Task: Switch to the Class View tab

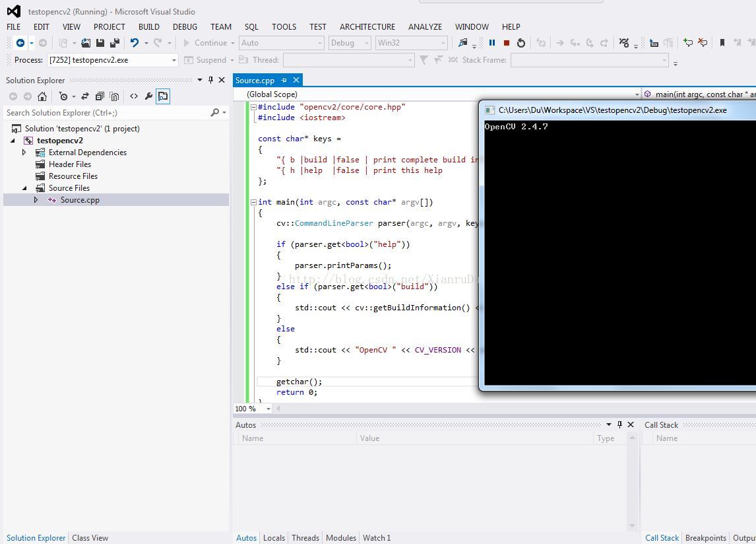Action: [x=90, y=537]
